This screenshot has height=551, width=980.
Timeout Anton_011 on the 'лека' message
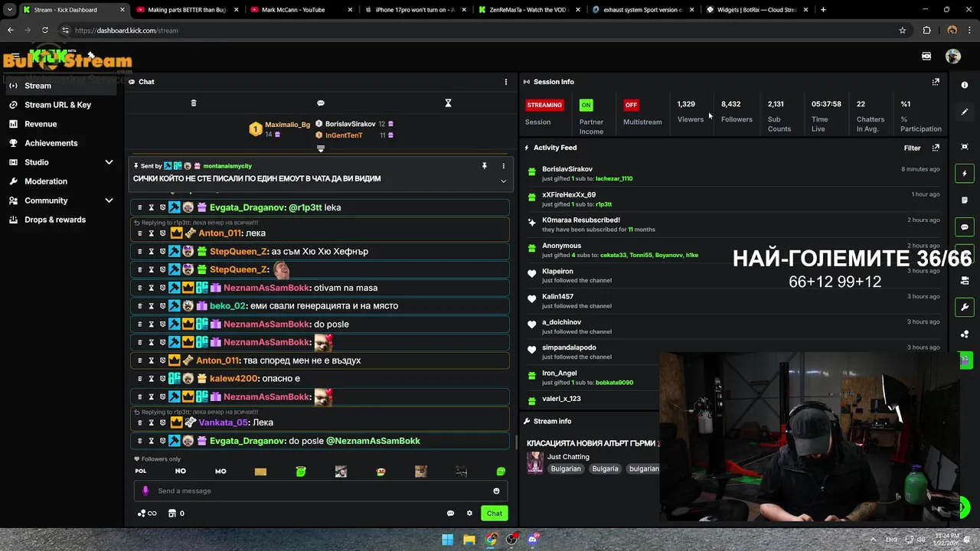coord(151,233)
